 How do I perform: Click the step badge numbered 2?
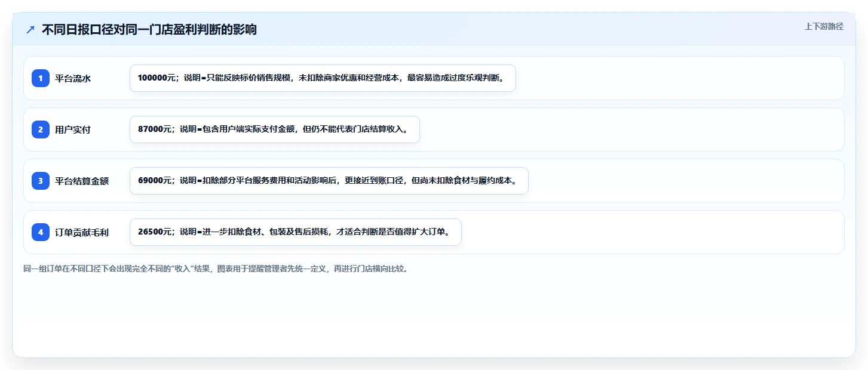click(41, 129)
